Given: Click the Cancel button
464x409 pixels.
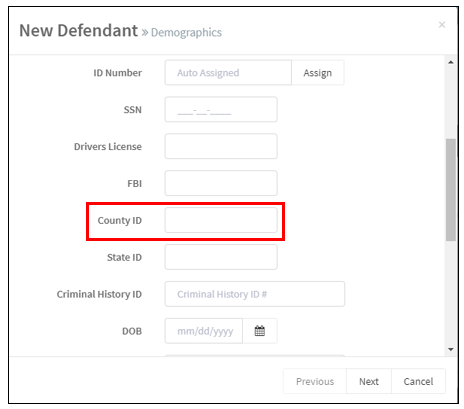Looking at the screenshot, I should pyautogui.click(x=418, y=381).
